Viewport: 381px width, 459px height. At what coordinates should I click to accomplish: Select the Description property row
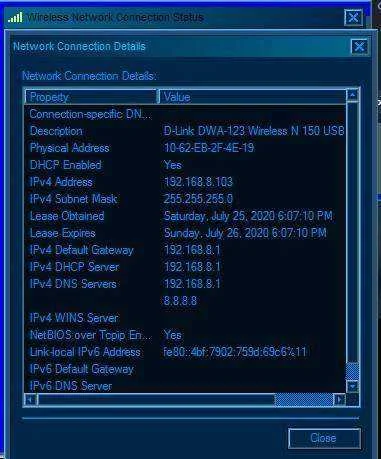point(56,131)
